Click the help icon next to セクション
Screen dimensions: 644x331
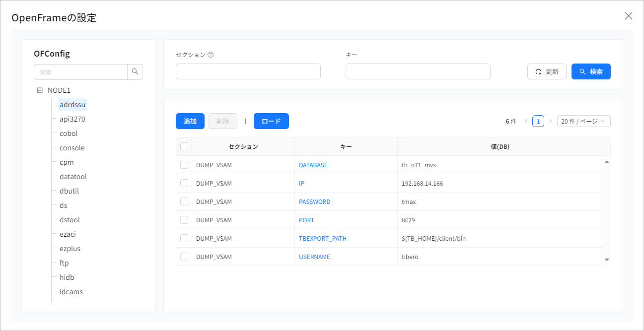pyautogui.click(x=211, y=55)
